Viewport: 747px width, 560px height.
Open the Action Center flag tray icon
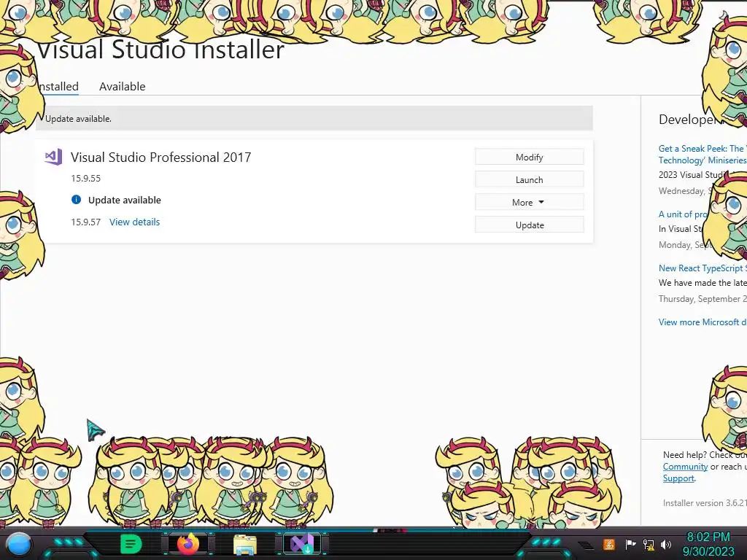point(630,544)
